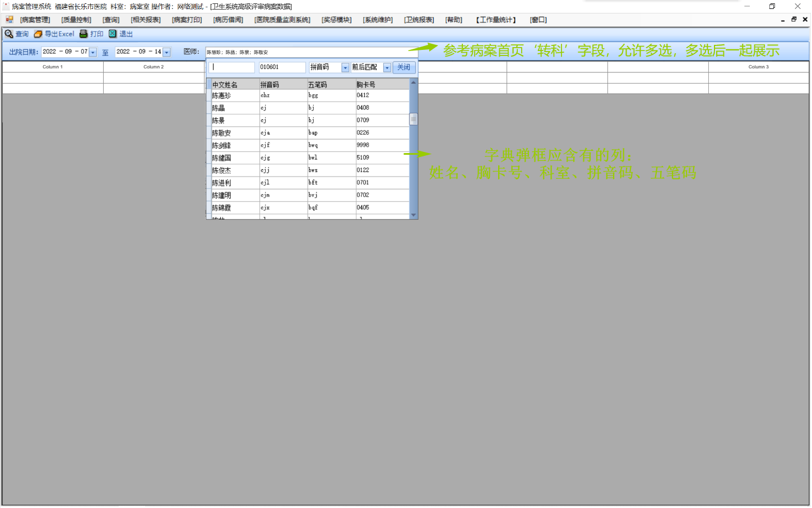Minimize the inner document window in menu bar
Viewport: 812px width, 508px height.
click(x=783, y=20)
